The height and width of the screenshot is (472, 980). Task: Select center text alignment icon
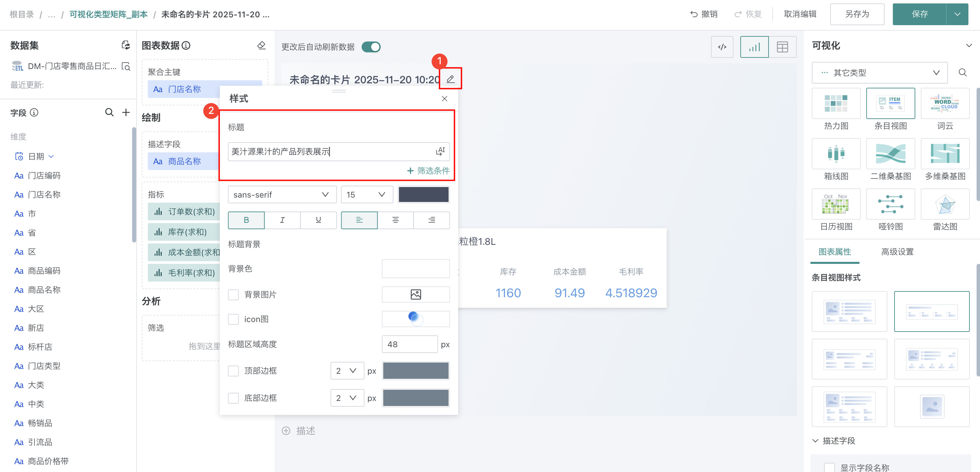click(x=395, y=220)
